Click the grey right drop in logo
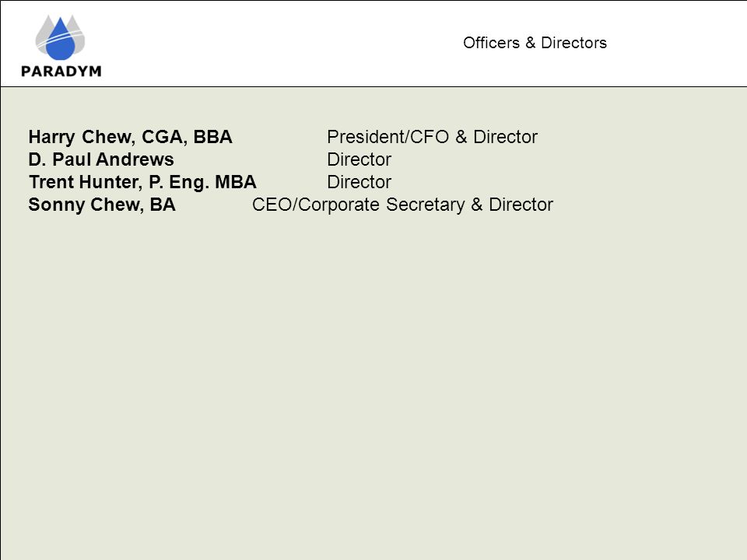 [x=78, y=33]
